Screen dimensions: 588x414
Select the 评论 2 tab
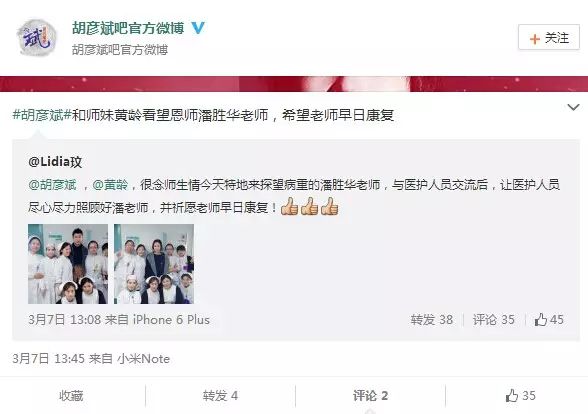(370, 396)
